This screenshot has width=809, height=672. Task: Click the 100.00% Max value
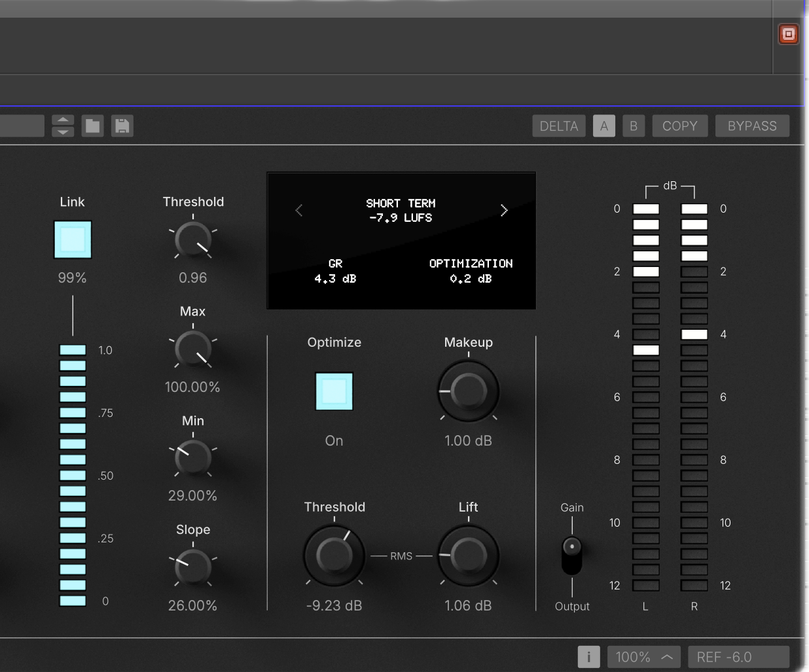pos(192,387)
